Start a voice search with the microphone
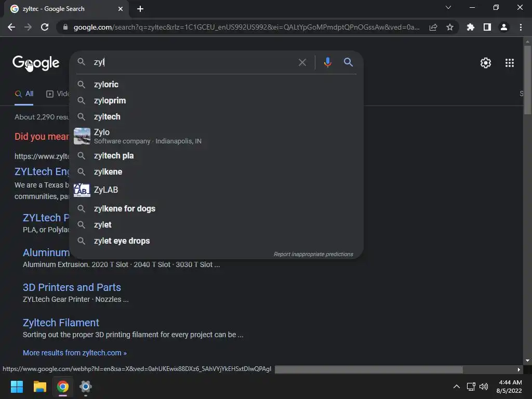532x399 pixels. [x=327, y=62]
